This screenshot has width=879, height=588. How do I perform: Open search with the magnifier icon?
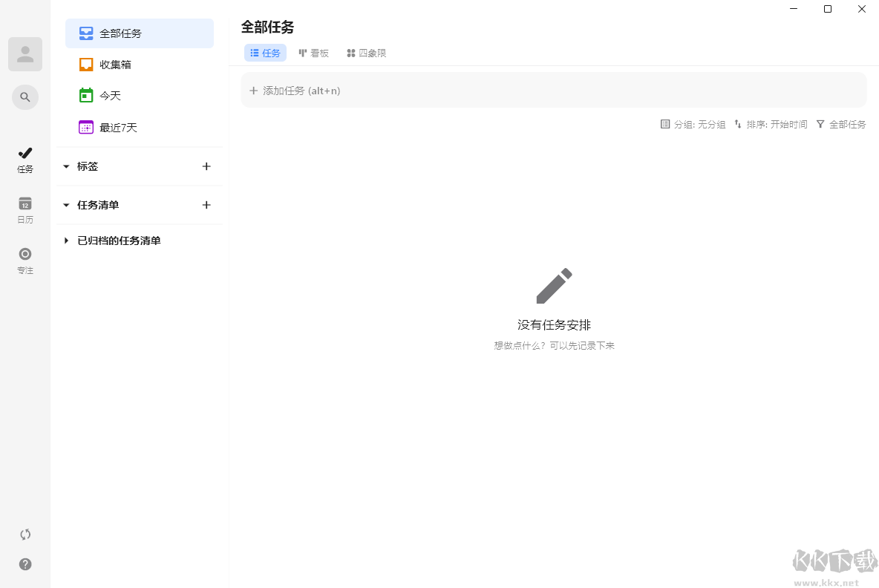click(x=25, y=97)
